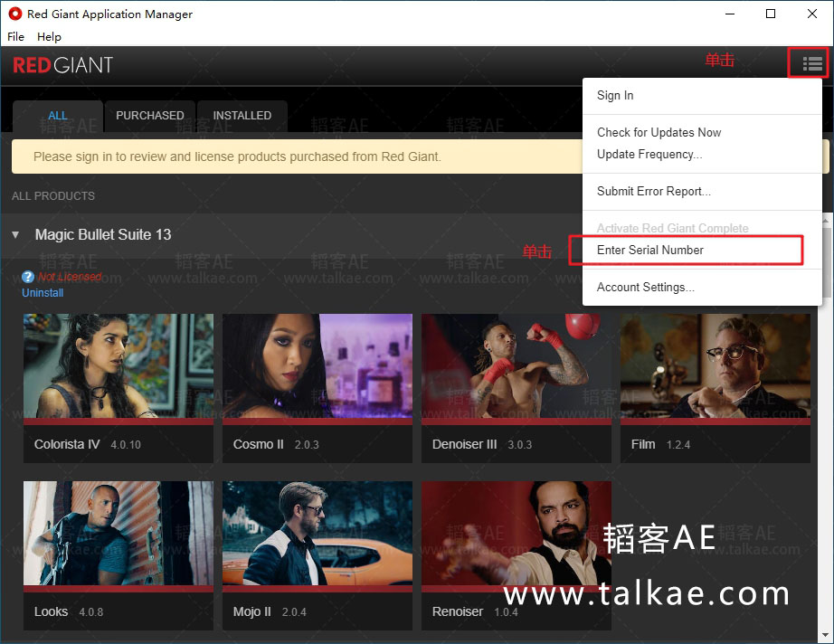The height and width of the screenshot is (644, 834).
Task: Close the Red Giant Application Manager
Action: point(811,14)
